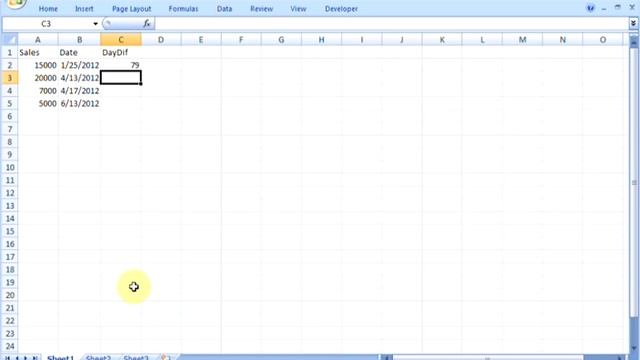Viewport: 640px width, 360px height.
Task: Switch to the Sheet3 worksheet tab
Action: [x=136, y=358]
